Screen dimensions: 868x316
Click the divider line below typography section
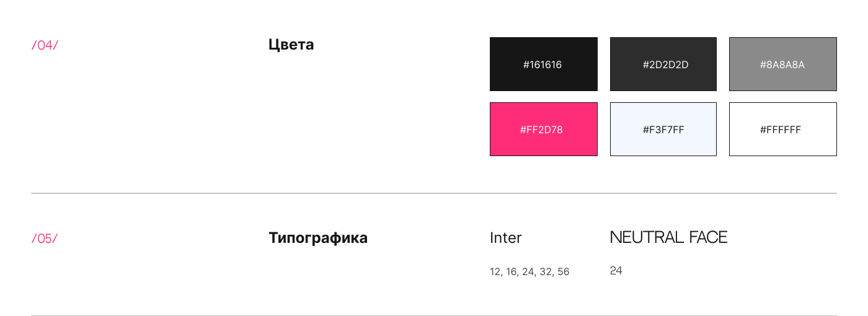[434, 315]
